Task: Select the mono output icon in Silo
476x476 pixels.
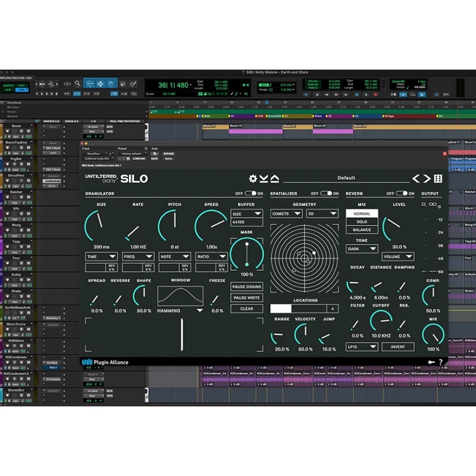Action: (424, 204)
